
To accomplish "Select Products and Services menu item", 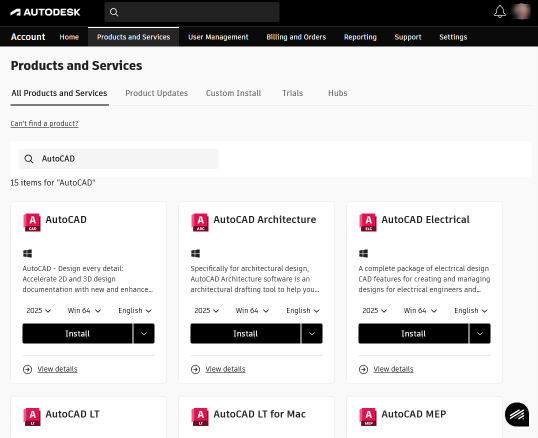I will 133,37.
